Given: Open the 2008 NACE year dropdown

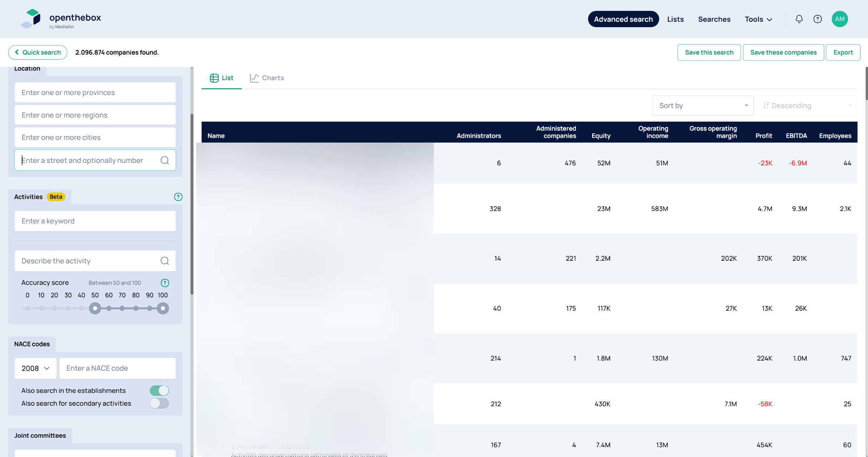Looking at the screenshot, I should [35, 368].
